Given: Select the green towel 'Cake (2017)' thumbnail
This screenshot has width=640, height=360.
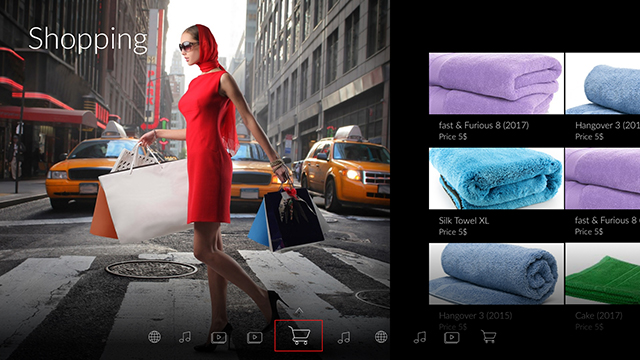Looking at the screenshot, I should tap(603, 273).
